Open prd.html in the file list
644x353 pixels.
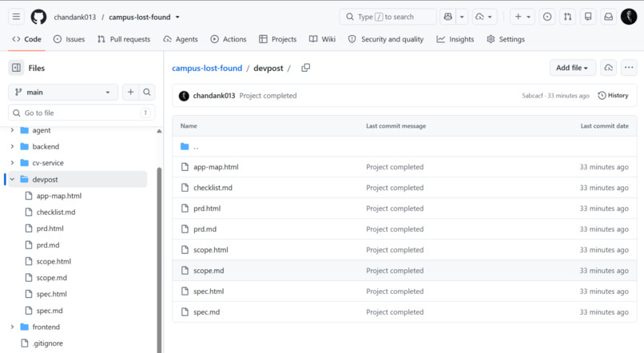(207, 208)
